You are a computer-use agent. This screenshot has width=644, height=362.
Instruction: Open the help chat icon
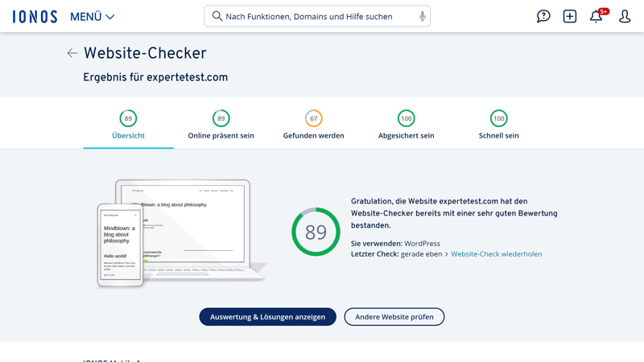(543, 16)
